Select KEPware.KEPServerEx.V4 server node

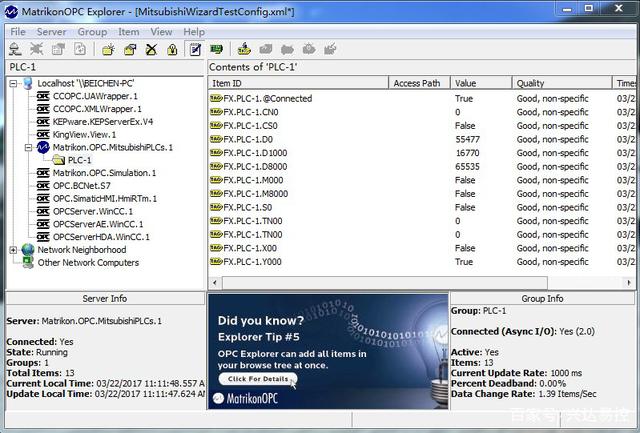point(103,121)
